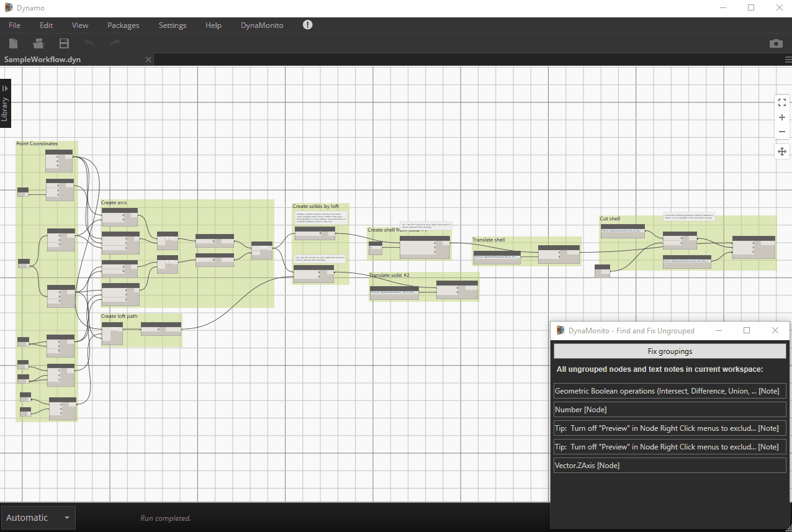Viewport: 792px width, 532px height.
Task: Redo the action via toolbar arrow
Action: point(115,43)
